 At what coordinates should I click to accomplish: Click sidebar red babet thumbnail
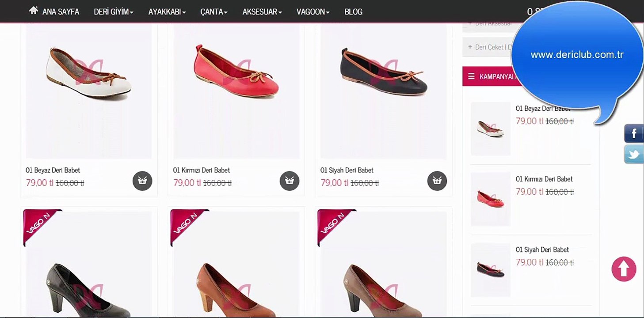(x=491, y=199)
